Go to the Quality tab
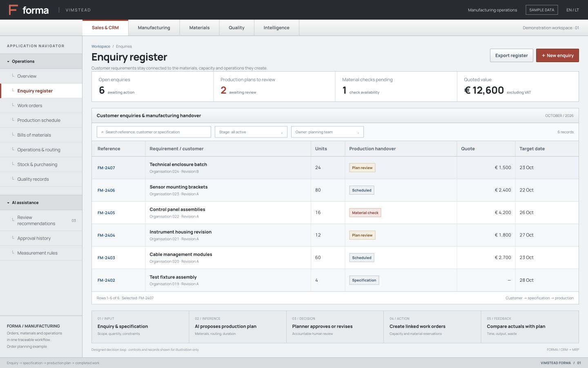 (x=236, y=28)
